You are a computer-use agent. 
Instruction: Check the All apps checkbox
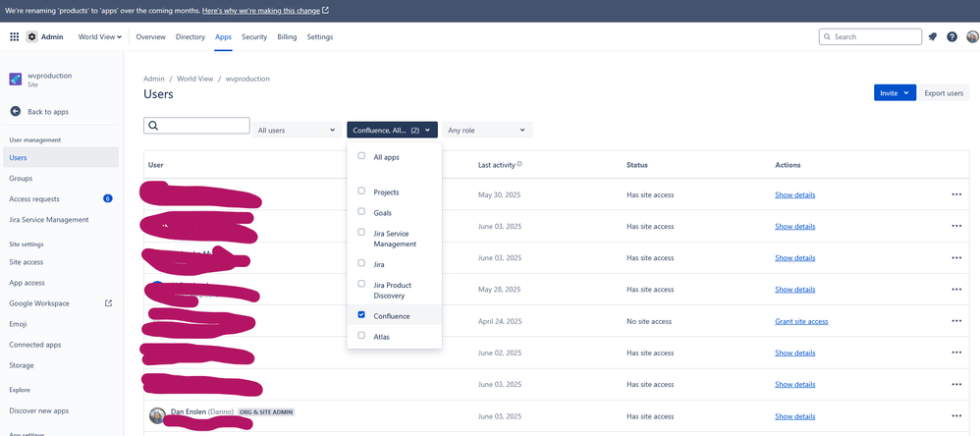[x=361, y=155]
